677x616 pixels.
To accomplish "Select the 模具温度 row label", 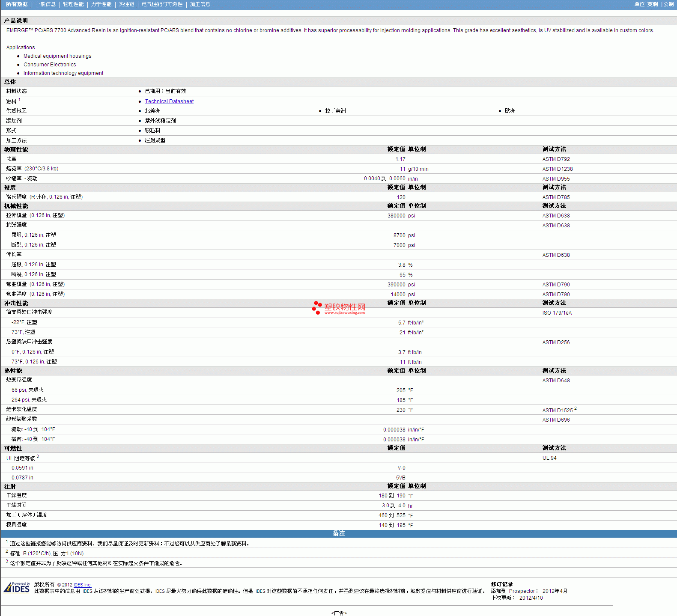I will click(x=16, y=525).
